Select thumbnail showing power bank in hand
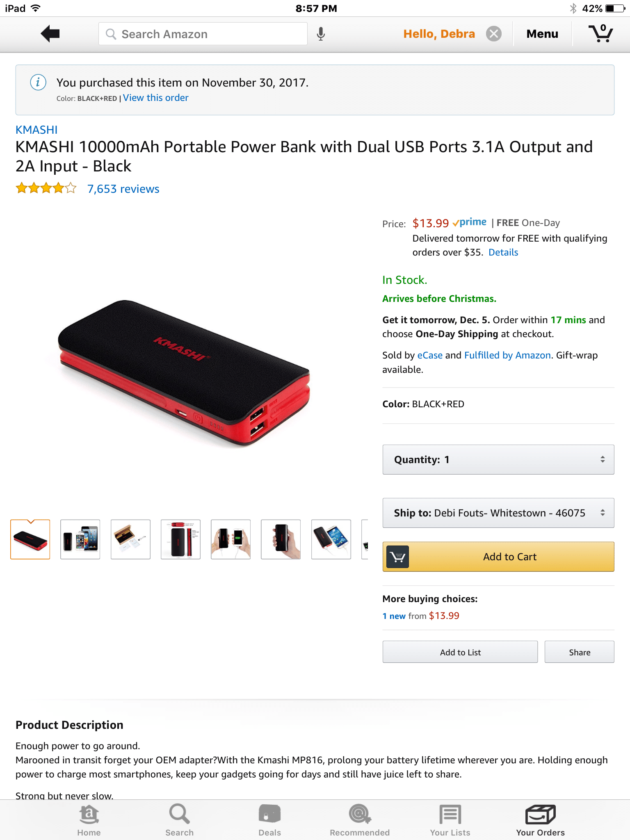Screen dimensions: 630x840 [281, 539]
